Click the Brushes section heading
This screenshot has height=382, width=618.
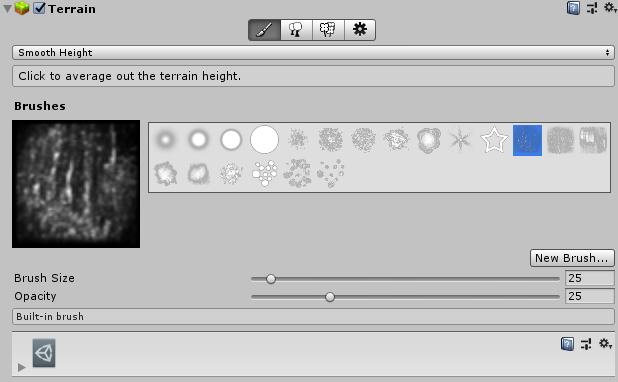pyautogui.click(x=40, y=106)
